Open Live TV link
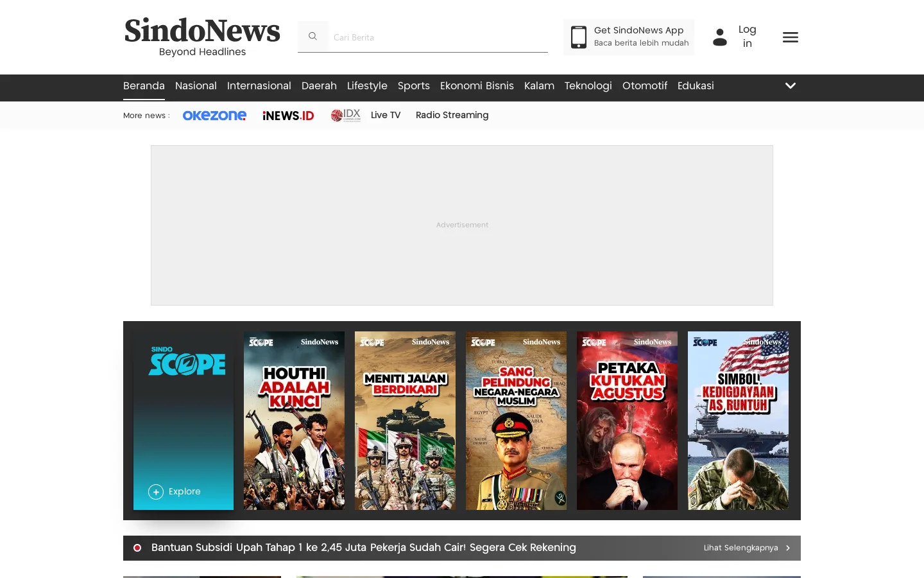Viewport: 924px width, 578px height. [386, 116]
